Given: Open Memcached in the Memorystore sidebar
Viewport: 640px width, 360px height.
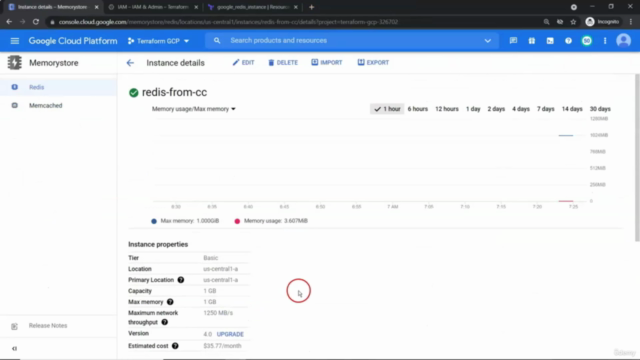Looking at the screenshot, I should [x=58, y=106].
